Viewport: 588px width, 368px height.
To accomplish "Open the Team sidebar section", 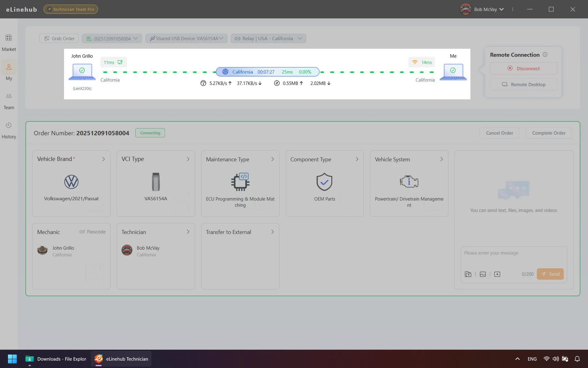I will tap(9, 101).
